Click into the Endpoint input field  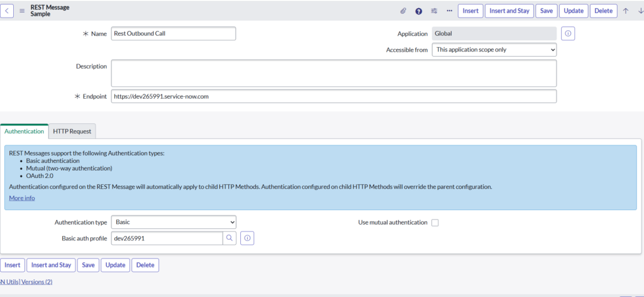coord(333,96)
